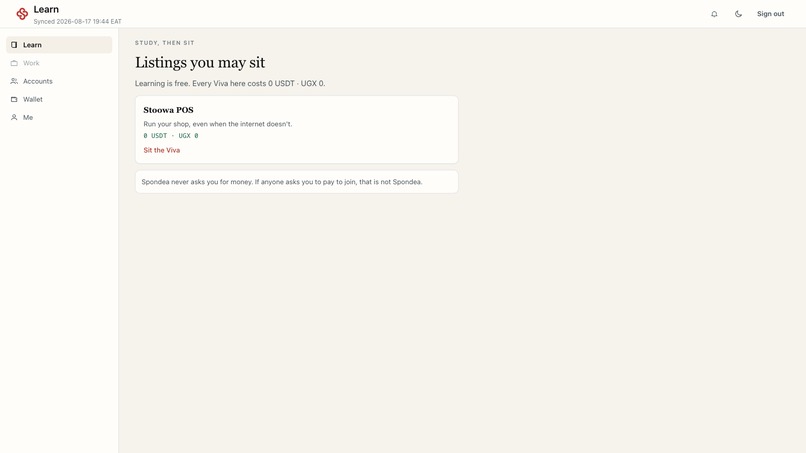Click the Sit the Viva link
This screenshot has height=453, width=806.
click(161, 150)
